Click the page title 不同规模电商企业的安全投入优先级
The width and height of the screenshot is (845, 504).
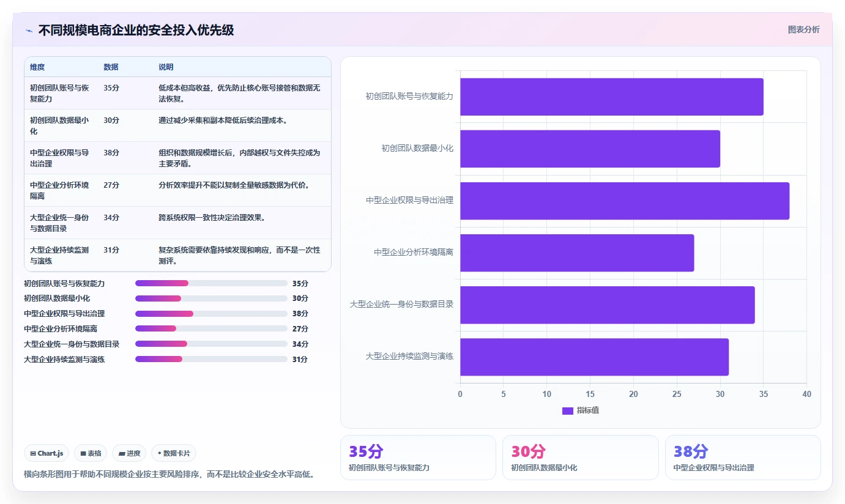136,30
